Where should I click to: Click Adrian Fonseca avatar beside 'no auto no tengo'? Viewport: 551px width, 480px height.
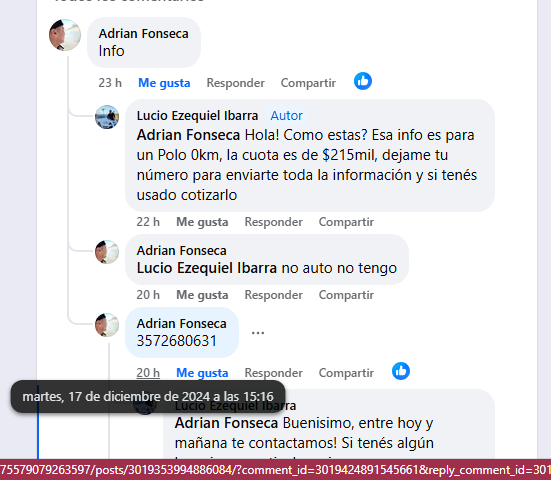[107, 252]
